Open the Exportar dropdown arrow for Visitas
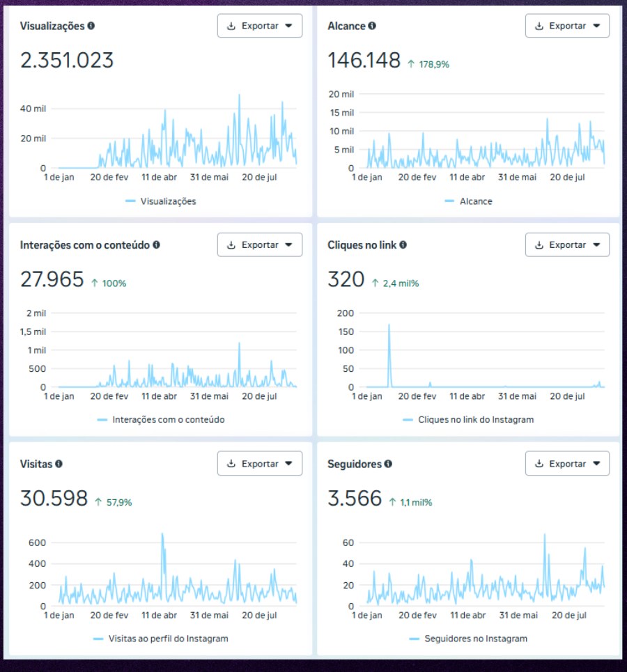Image resolution: width=627 pixels, height=672 pixels. coord(288,463)
